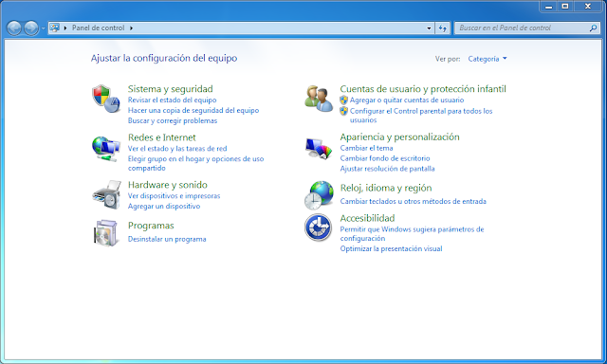607x364 pixels.
Task: Open the Reloj, idioma y región heading
Action: pyautogui.click(x=386, y=188)
